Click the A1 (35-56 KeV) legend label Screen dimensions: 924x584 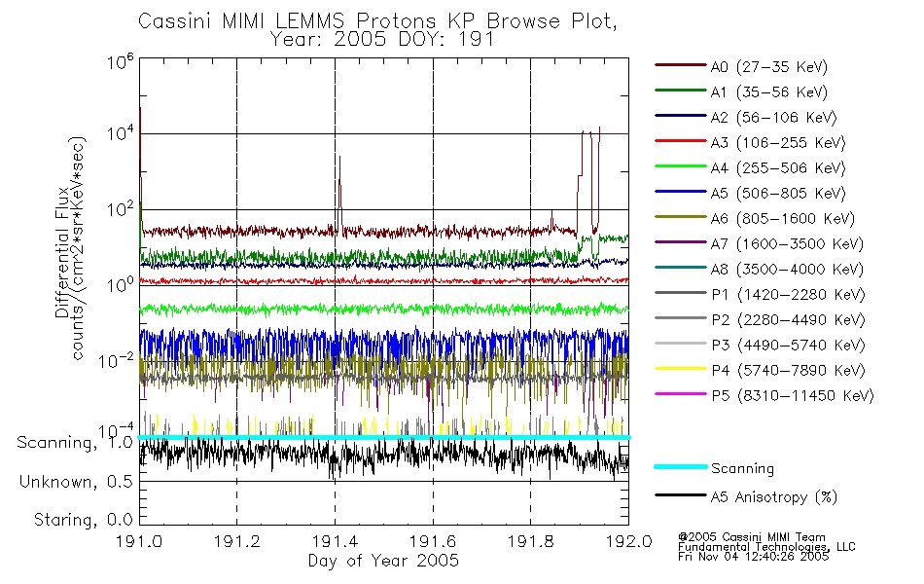click(x=769, y=92)
